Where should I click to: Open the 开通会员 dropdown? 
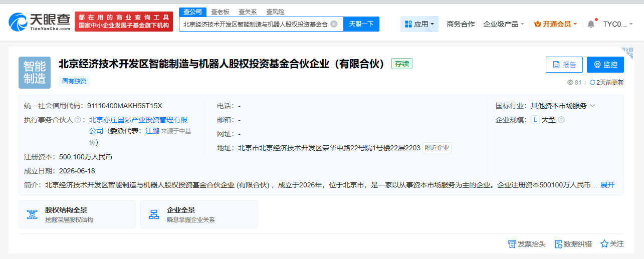[556, 24]
